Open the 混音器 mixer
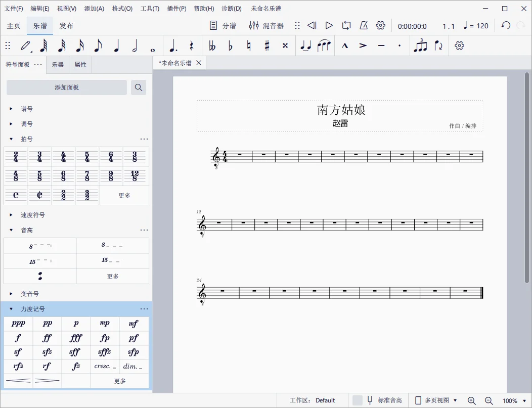Viewport: 532px width, 408px height. point(266,25)
